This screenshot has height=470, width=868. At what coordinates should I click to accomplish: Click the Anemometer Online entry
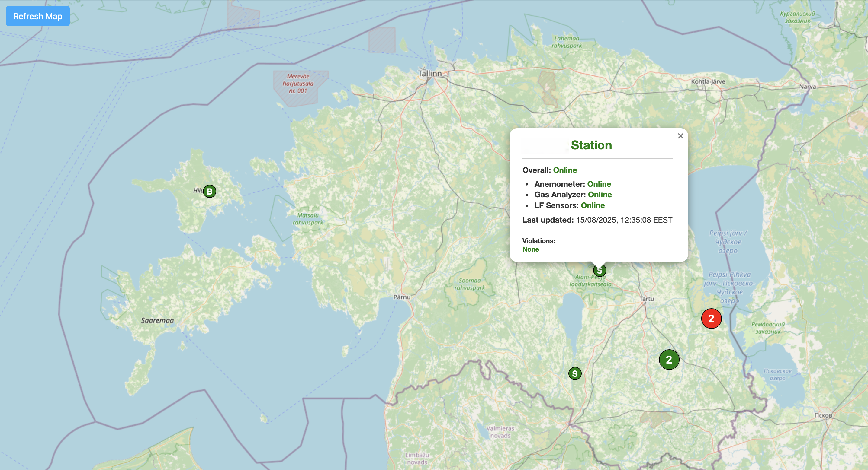pyautogui.click(x=599, y=184)
